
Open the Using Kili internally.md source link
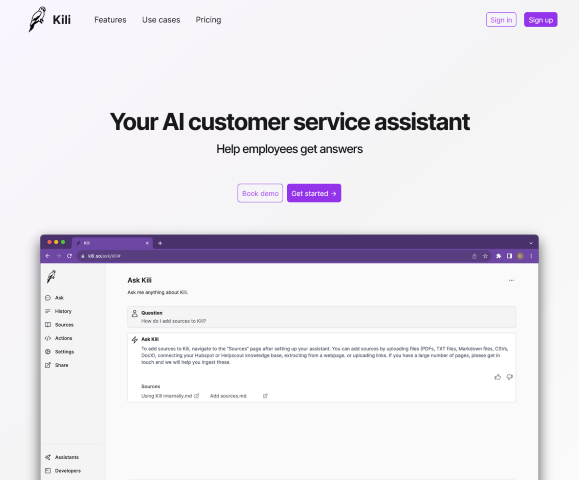point(170,396)
